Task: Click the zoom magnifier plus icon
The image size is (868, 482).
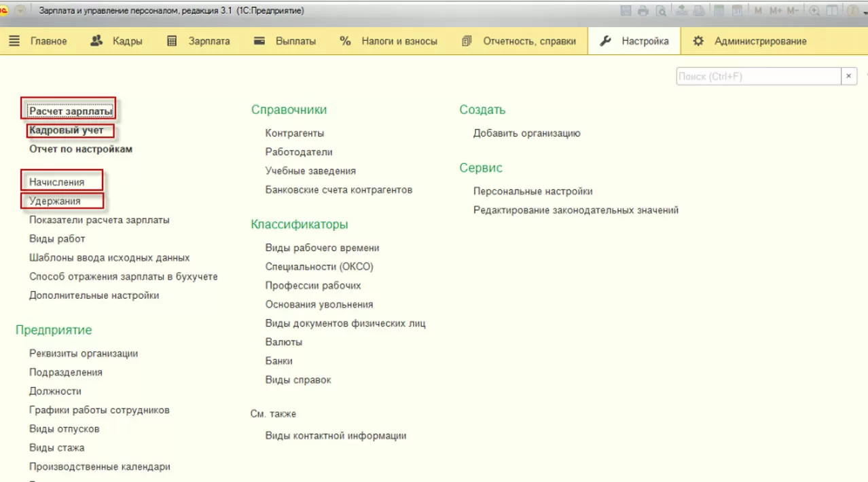Action: (x=814, y=11)
